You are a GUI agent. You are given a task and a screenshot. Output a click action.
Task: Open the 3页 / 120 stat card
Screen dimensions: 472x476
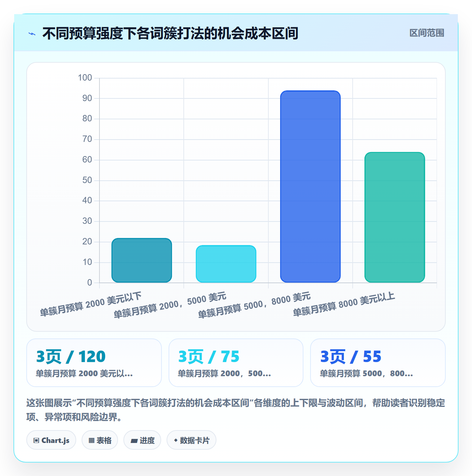tap(94, 363)
